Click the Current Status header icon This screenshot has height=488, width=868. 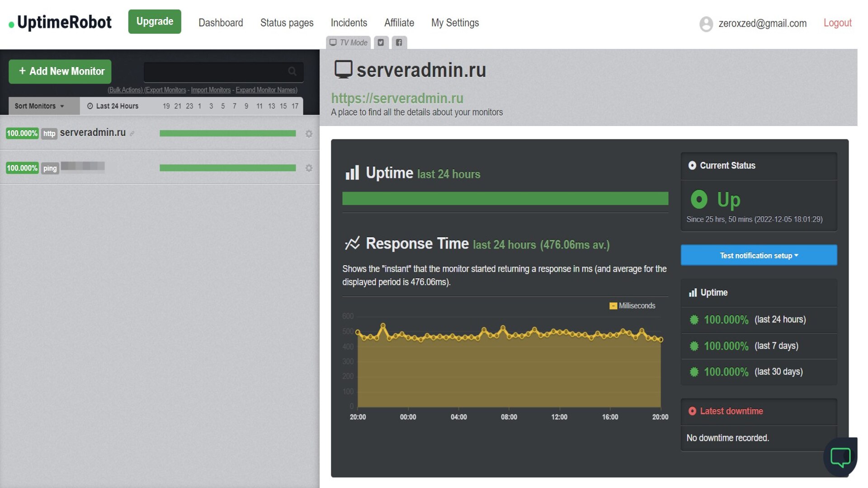692,165
